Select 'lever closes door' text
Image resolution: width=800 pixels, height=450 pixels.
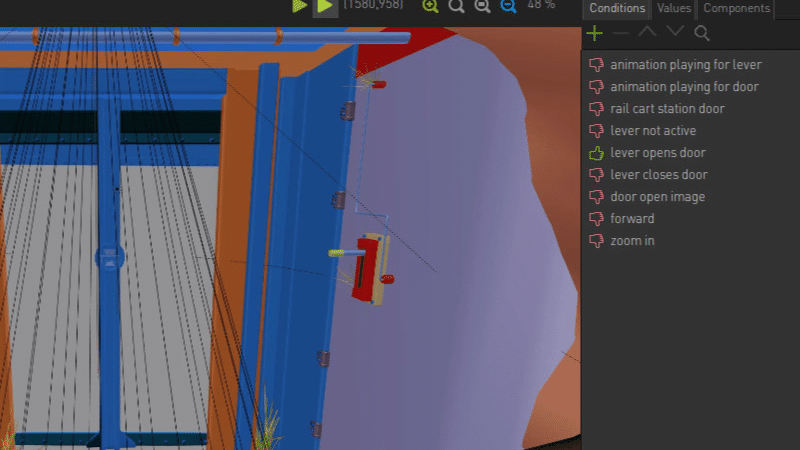point(659,174)
